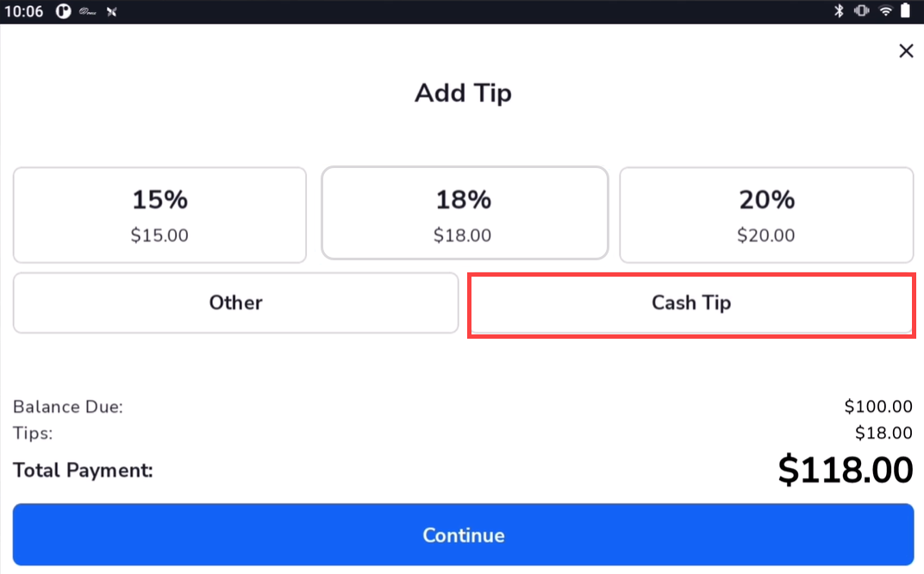Click the Total Payment label
The width and height of the screenshot is (924, 574).
tap(83, 471)
